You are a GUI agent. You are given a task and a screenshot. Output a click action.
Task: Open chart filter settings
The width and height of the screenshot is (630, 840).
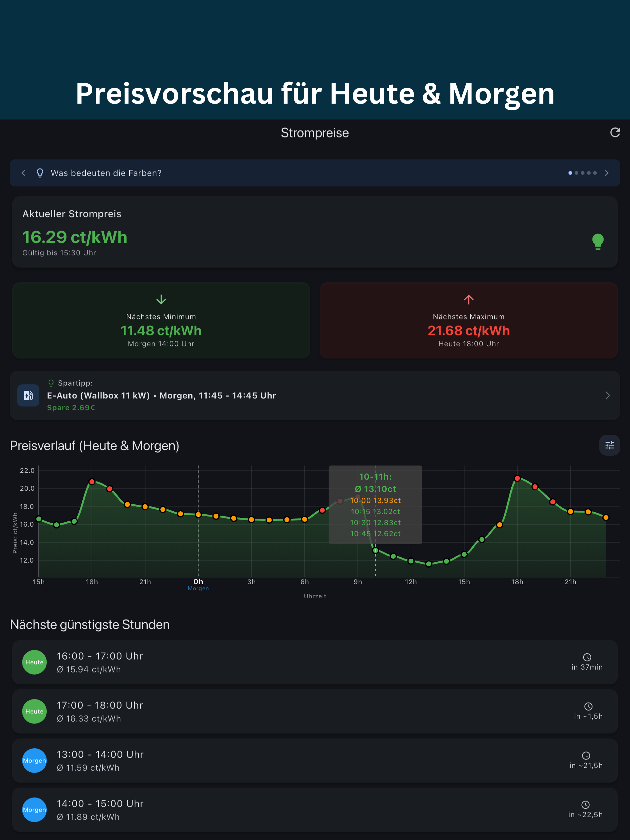click(x=609, y=445)
